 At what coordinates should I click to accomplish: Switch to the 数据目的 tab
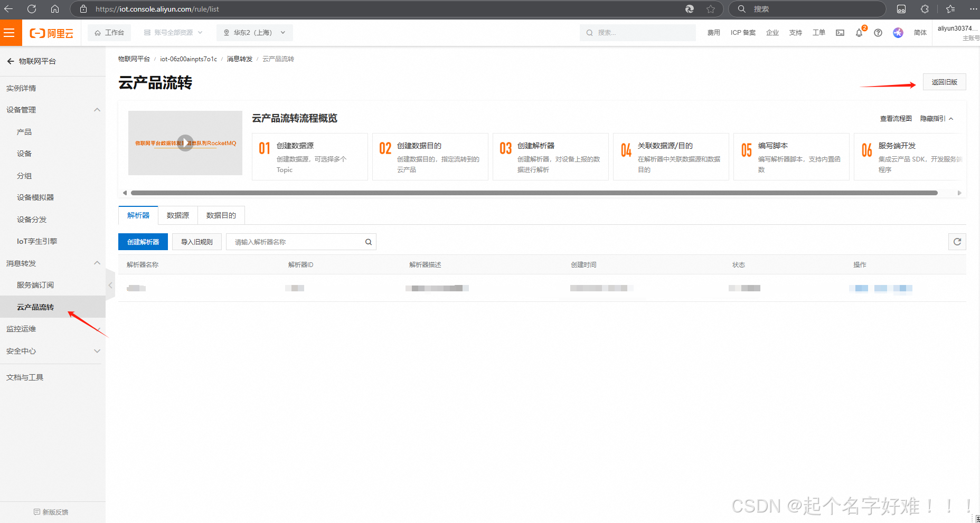click(x=221, y=215)
